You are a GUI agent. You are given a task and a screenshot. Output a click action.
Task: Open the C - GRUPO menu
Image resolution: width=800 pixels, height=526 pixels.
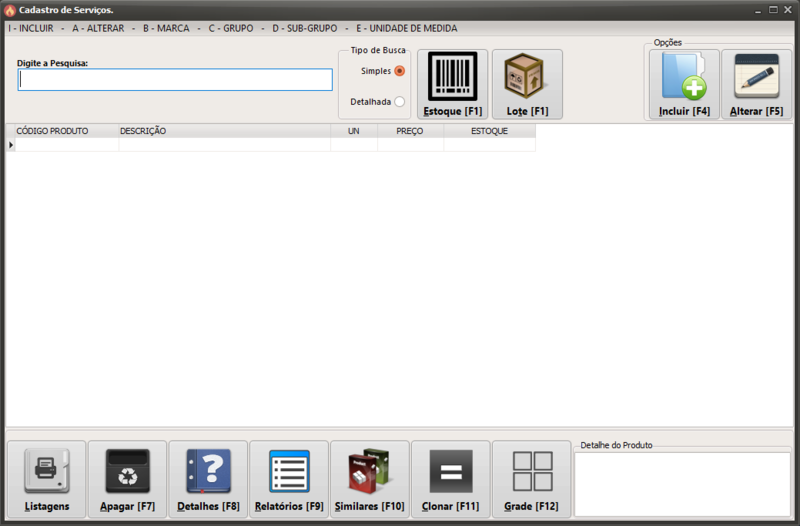tap(231, 29)
